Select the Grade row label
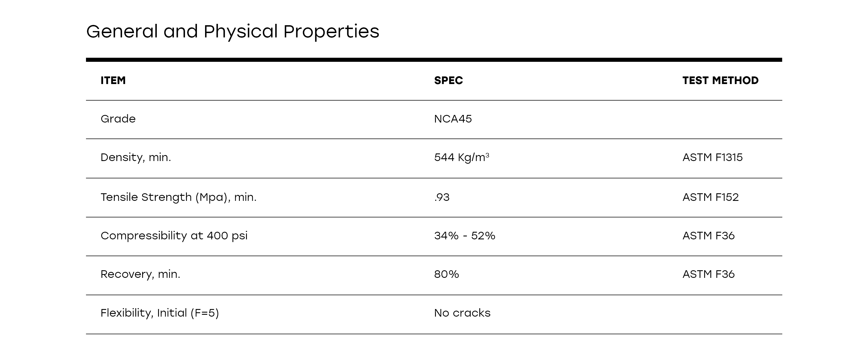Viewport: 868px width, 357px height. 118,119
